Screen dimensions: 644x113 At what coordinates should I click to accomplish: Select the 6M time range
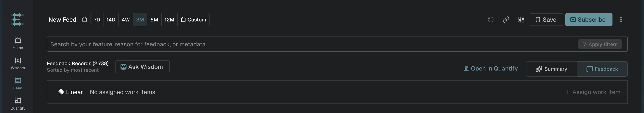pyautogui.click(x=154, y=20)
